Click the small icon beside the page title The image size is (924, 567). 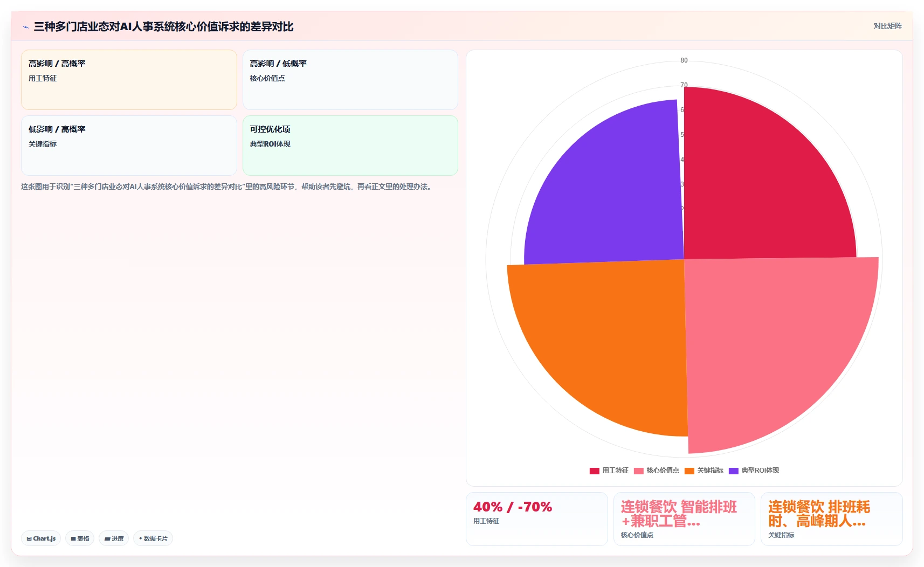(x=25, y=27)
